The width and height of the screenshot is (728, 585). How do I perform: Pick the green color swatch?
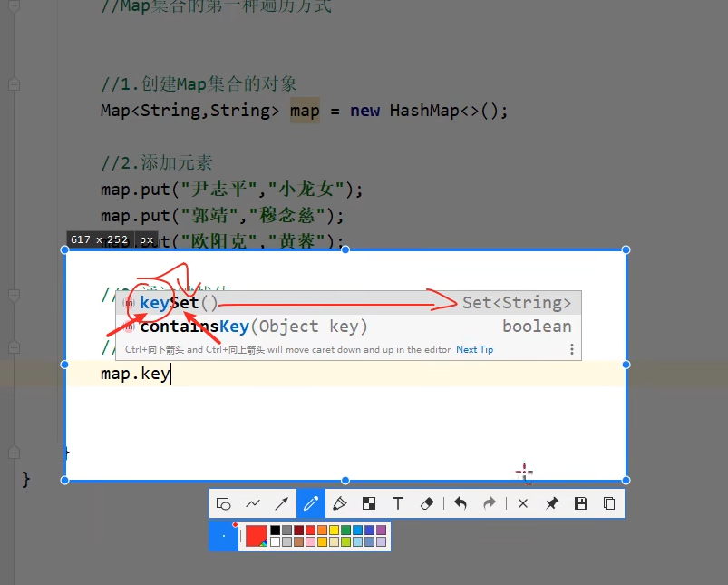346,531
